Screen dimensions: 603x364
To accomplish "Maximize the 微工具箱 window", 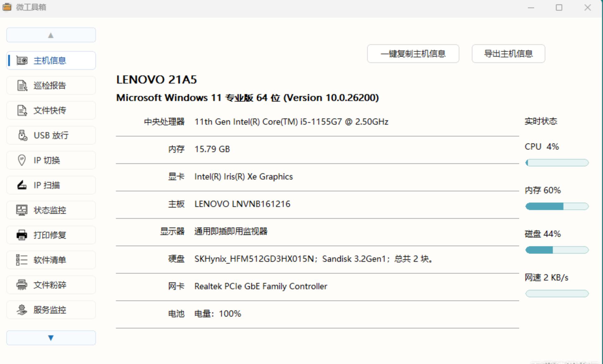I will (x=559, y=7).
